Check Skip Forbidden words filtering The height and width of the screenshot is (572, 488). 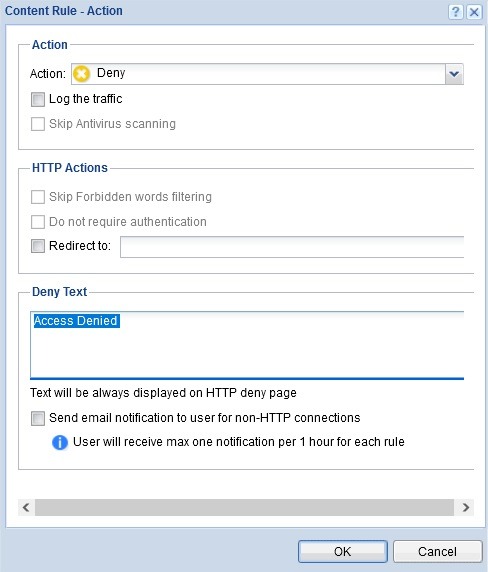point(38,197)
